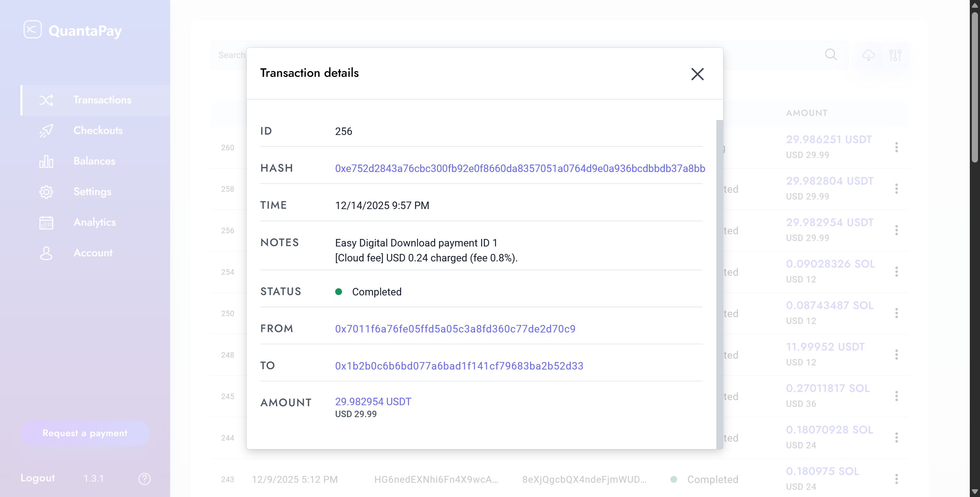Image resolution: width=980 pixels, height=497 pixels.
Task: Open row options for 29.986251 USDT transaction
Action: coord(897,147)
